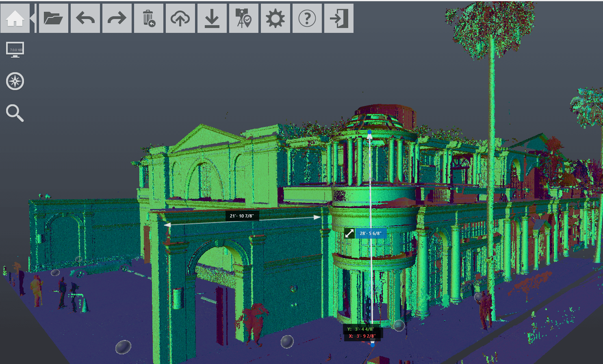603x364 pixels.
Task: Open display settings with the monitor icon
Action: pos(15,50)
